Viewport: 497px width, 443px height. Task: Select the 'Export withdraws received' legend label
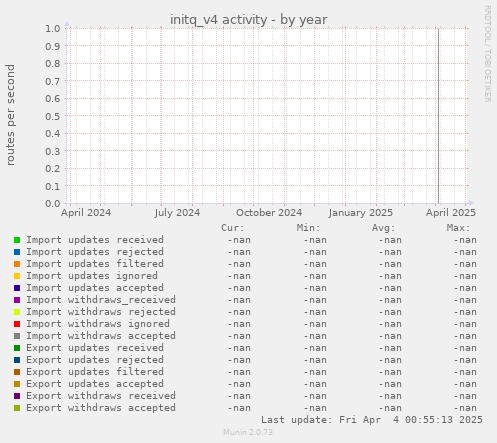click(x=101, y=396)
